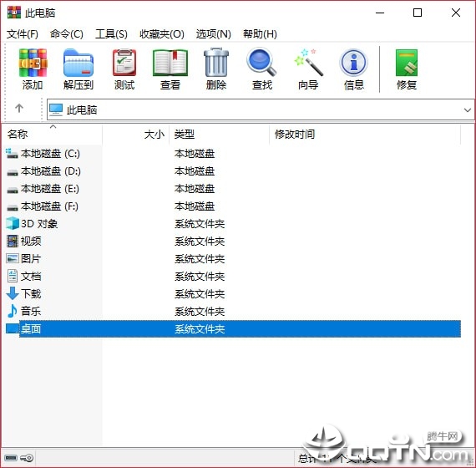Click the 下载 download arrow icon

point(13,293)
